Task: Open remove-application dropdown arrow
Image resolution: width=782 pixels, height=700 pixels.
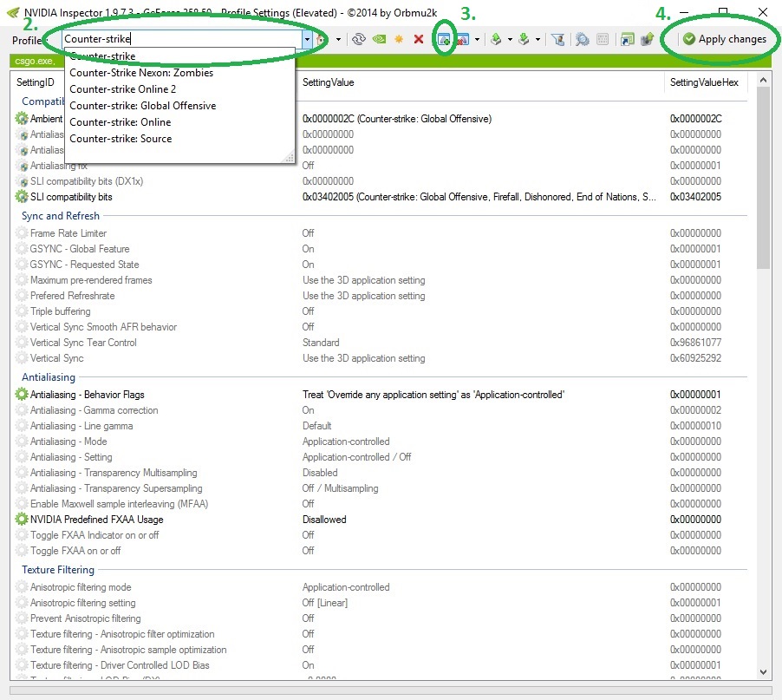Action: point(478,39)
